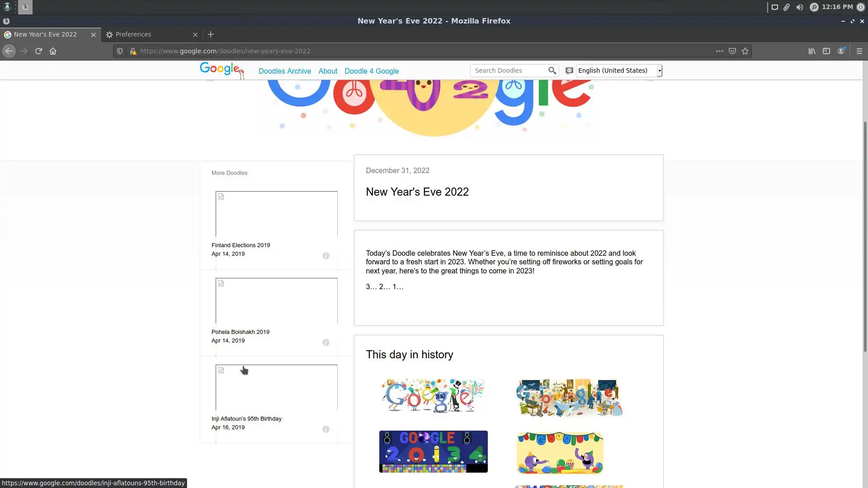Go to the Firefox home page icon
This screenshot has width=868, height=488.
pyautogui.click(x=53, y=51)
